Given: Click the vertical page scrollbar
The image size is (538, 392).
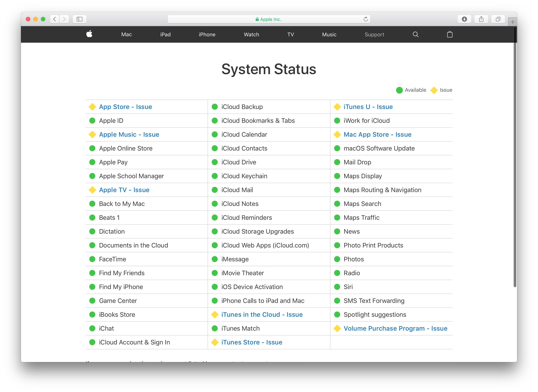Looking at the screenshot, I should pos(515,157).
